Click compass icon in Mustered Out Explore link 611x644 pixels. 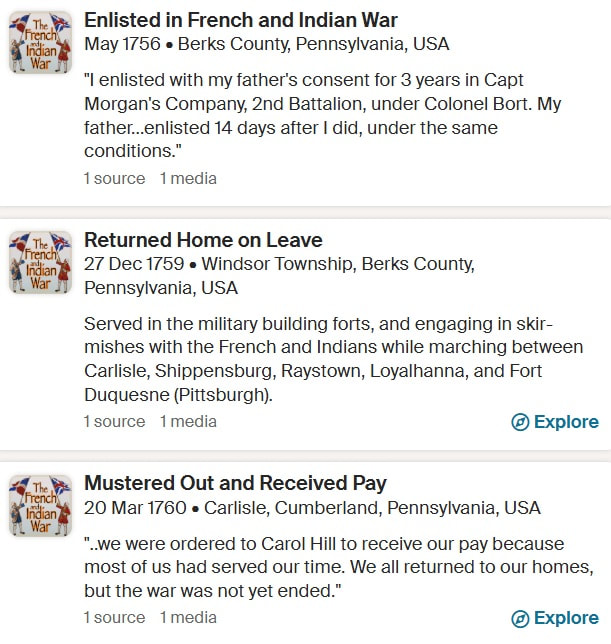[520, 619]
